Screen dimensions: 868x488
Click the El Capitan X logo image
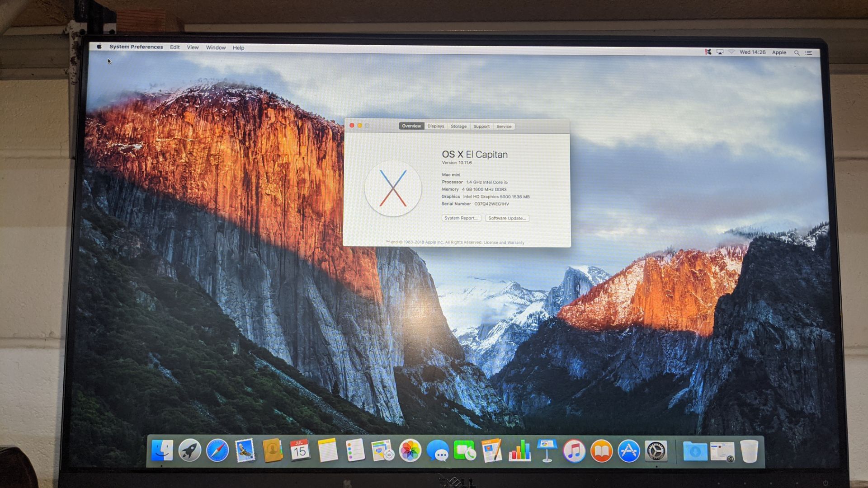pos(393,188)
